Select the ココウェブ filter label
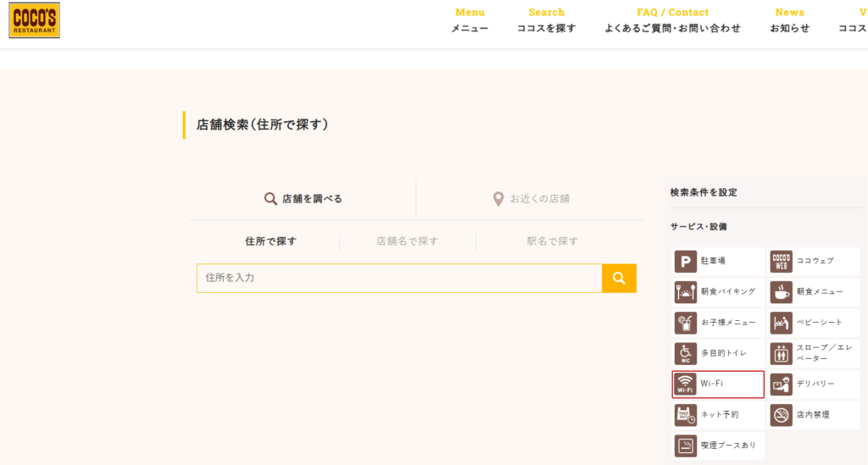Image resolution: width=868 pixels, height=465 pixels. [x=815, y=261]
